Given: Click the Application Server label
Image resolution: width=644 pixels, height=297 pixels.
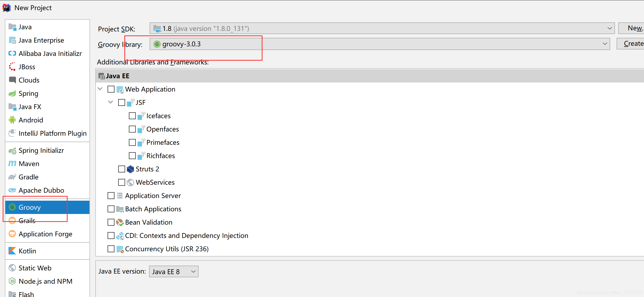Looking at the screenshot, I should (153, 196).
